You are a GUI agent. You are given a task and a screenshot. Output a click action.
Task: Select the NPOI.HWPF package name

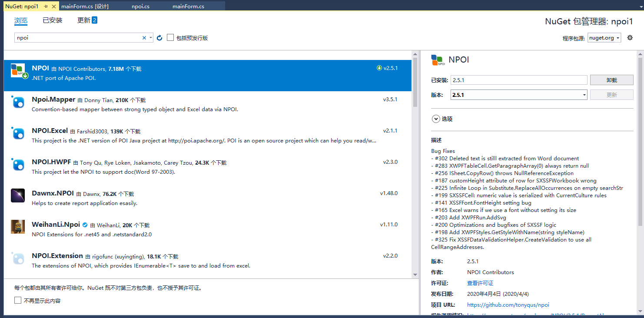coord(51,162)
